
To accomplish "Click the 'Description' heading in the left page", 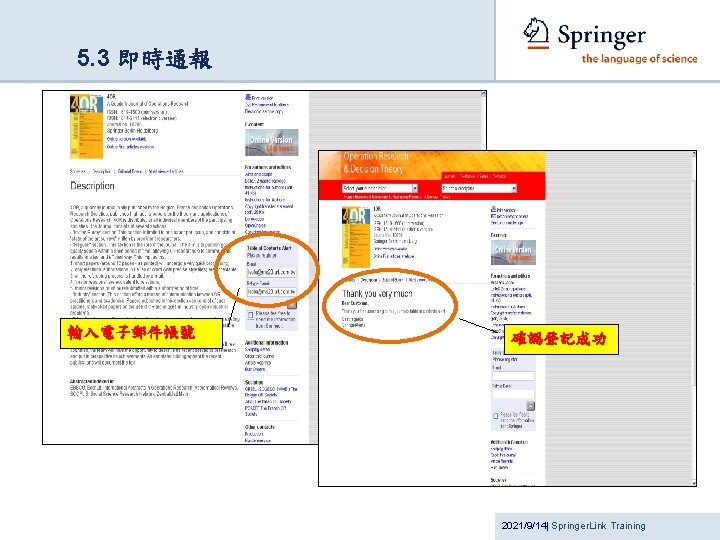I will [92, 186].
